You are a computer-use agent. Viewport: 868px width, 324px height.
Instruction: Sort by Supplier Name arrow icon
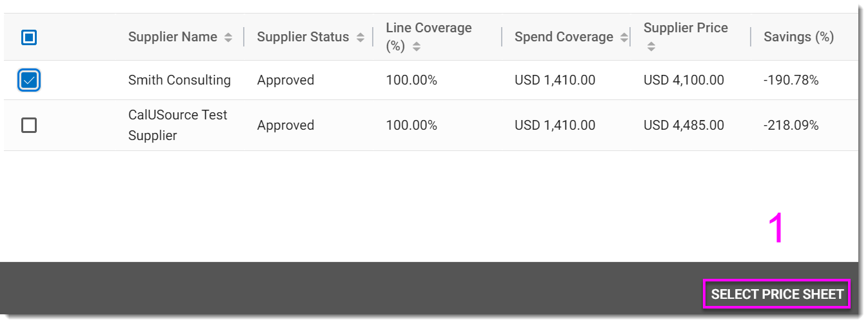point(228,38)
